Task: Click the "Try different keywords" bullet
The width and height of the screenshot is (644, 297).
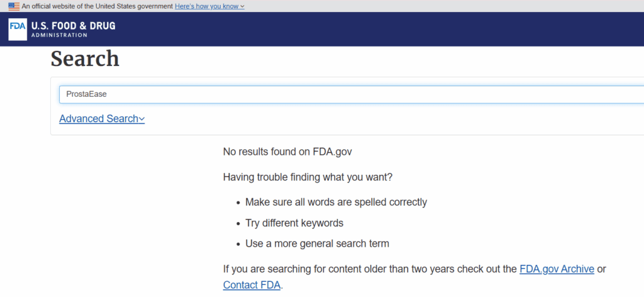Action: point(294,223)
